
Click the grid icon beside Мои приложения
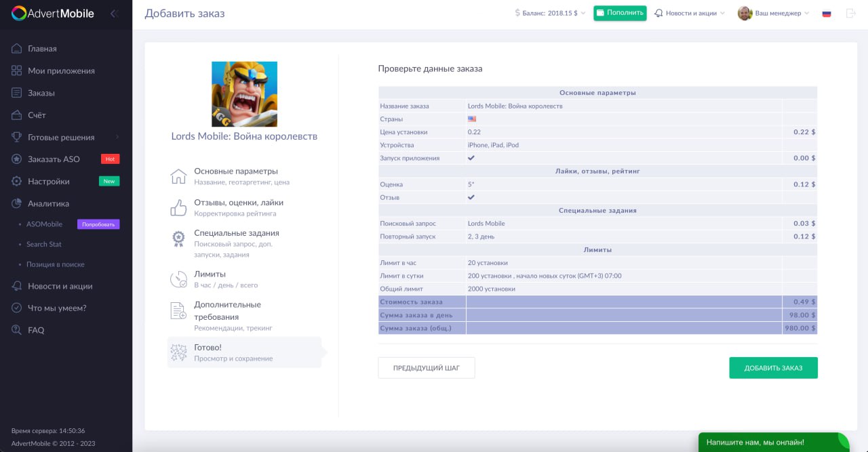[x=17, y=70]
